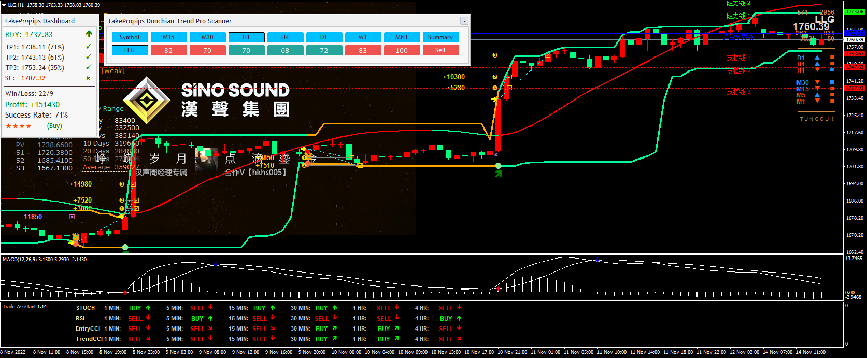Click the four-star rating in dashboard
The width and height of the screenshot is (868, 358).
click(x=19, y=126)
